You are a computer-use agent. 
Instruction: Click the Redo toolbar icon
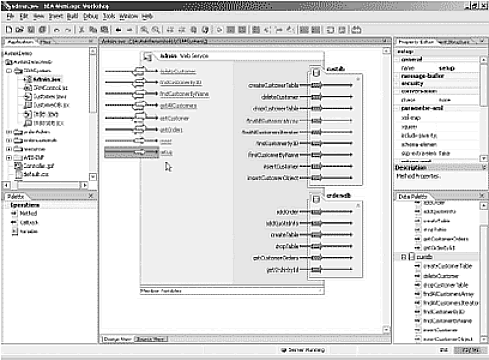pyautogui.click(x=68, y=30)
